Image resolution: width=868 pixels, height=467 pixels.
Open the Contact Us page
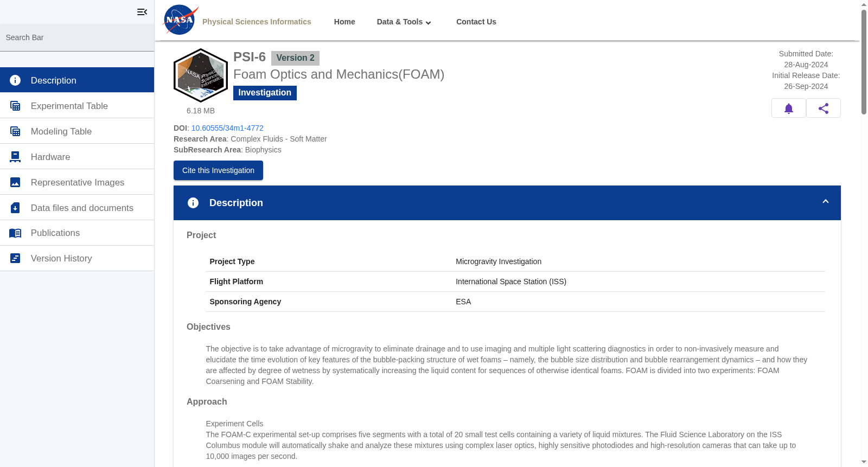tap(476, 22)
